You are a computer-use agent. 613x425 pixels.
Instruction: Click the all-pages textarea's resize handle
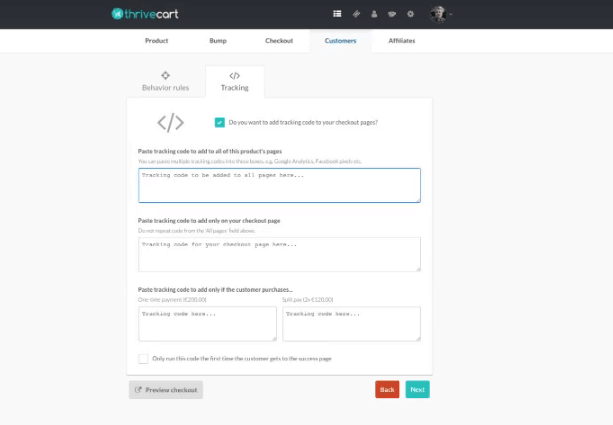pyautogui.click(x=418, y=200)
